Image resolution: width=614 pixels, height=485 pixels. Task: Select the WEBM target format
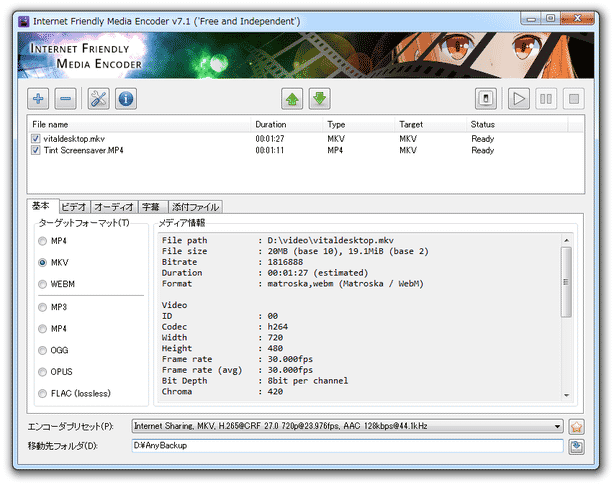[x=42, y=284]
